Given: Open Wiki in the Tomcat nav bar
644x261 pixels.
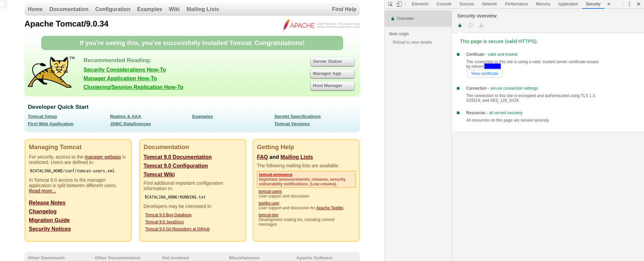Looking at the screenshot, I should tap(174, 9).
